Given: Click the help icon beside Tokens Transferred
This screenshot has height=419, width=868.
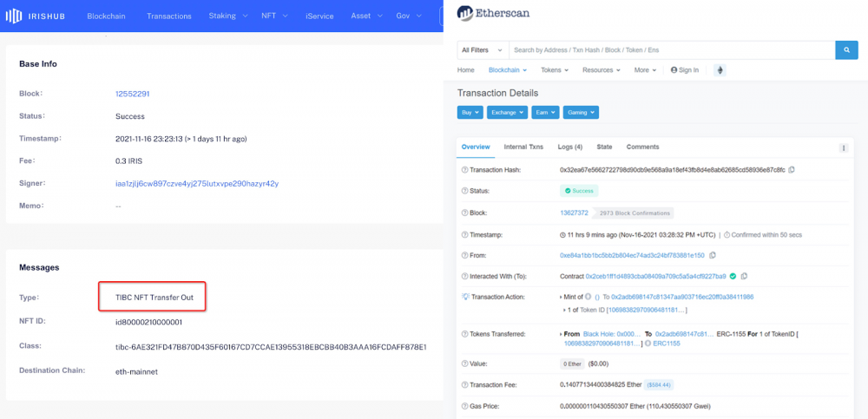Looking at the screenshot, I should pyautogui.click(x=464, y=334).
